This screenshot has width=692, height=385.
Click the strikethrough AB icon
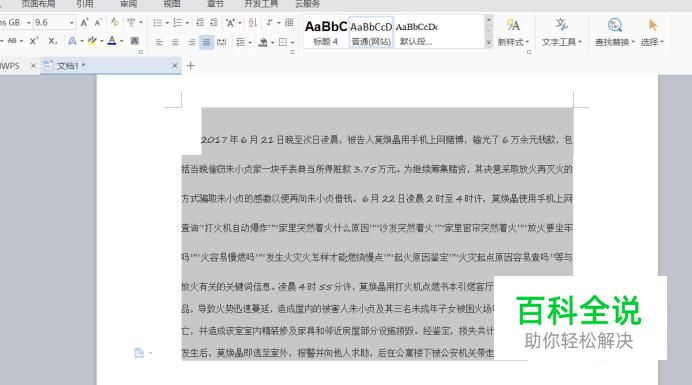(12, 41)
